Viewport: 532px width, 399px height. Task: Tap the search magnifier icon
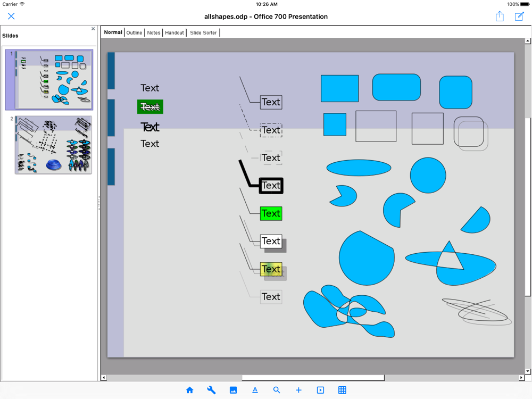(x=277, y=390)
